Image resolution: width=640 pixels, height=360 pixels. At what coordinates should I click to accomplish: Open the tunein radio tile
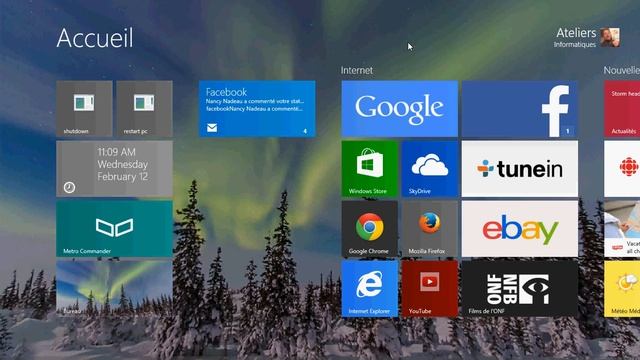point(520,169)
